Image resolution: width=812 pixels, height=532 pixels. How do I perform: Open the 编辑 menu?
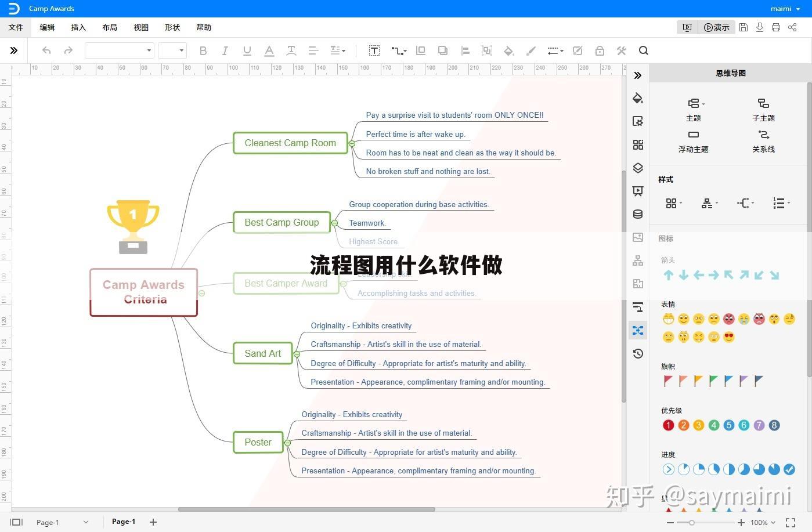click(x=47, y=27)
